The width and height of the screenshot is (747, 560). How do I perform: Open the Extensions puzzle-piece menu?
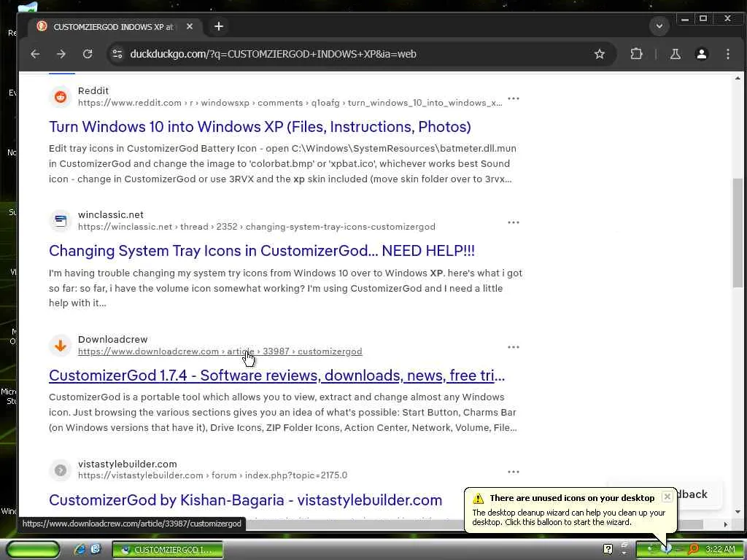[x=636, y=54]
